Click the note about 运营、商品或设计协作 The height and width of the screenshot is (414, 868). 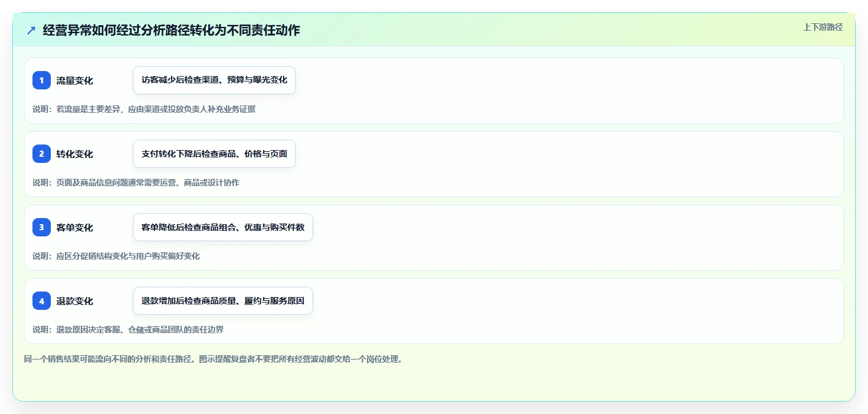click(136, 183)
